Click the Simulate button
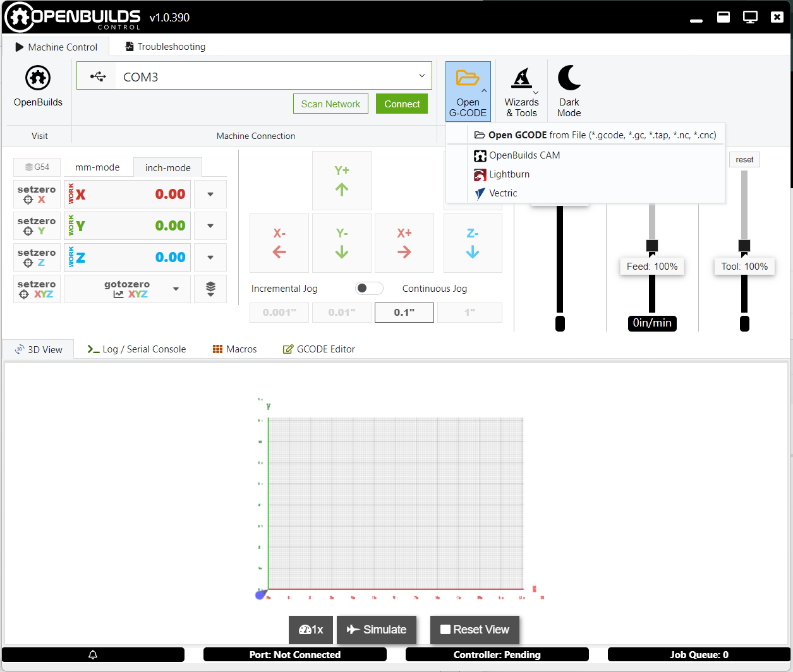793x672 pixels. pyautogui.click(x=377, y=630)
